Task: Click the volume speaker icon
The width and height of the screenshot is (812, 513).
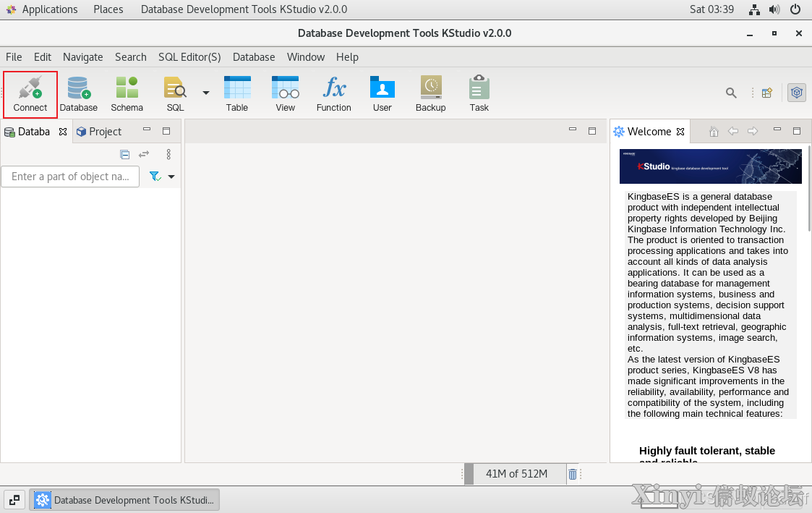Action: (774, 9)
